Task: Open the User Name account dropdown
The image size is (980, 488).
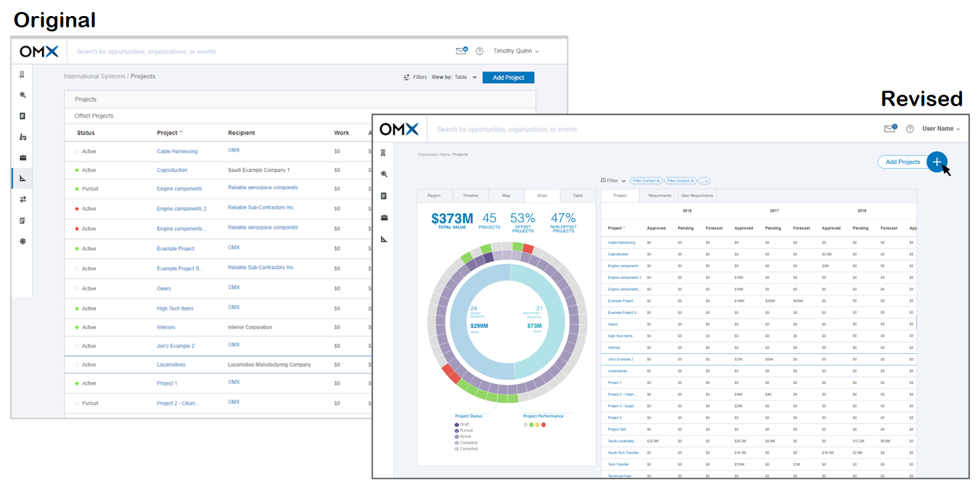Action: [939, 129]
